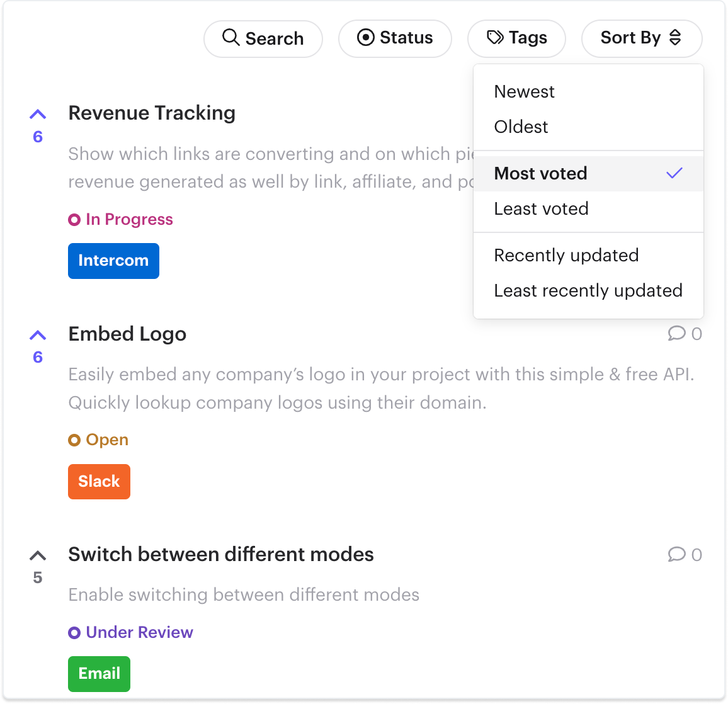Click the blue Intercom tag

point(113,261)
